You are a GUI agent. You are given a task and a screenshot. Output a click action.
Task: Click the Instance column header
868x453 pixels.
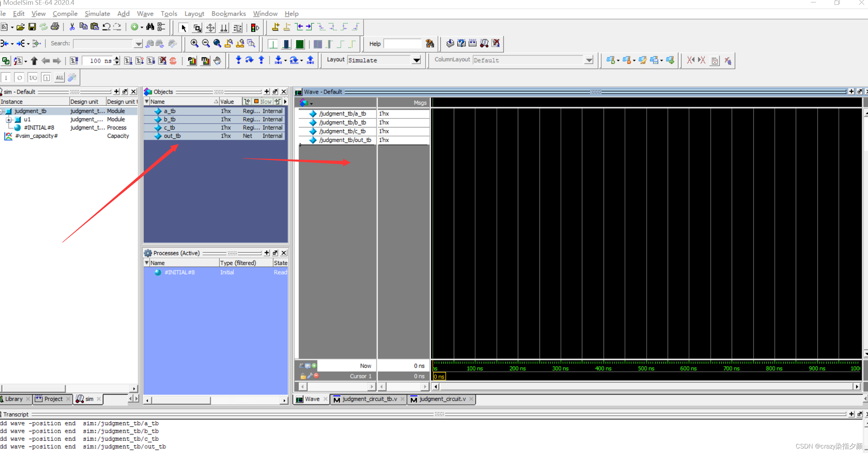[x=34, y=102]
